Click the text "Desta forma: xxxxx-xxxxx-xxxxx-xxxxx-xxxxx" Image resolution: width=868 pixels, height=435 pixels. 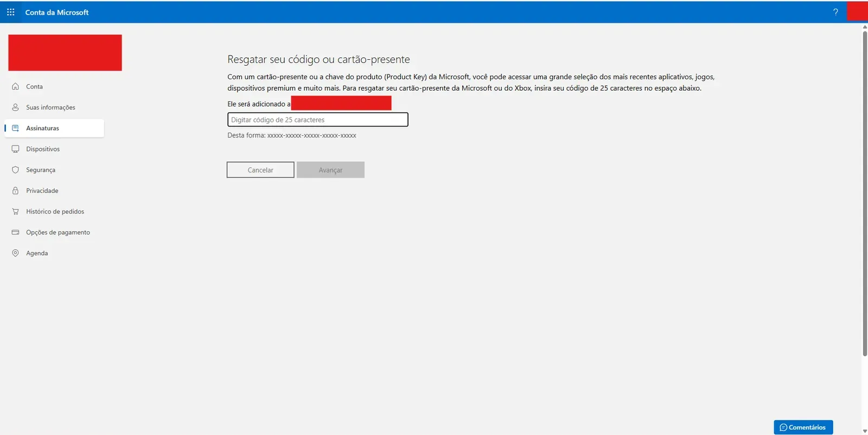[292, 135]
